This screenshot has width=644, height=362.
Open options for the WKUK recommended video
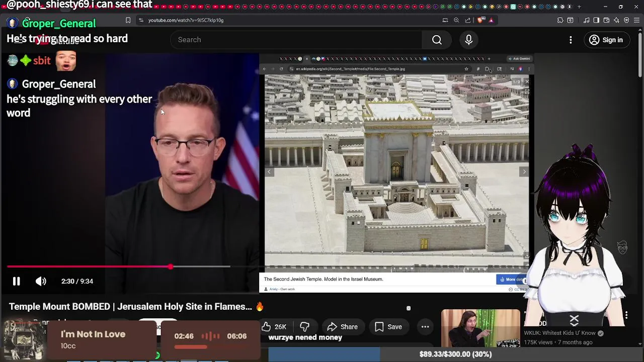point(626,315)
